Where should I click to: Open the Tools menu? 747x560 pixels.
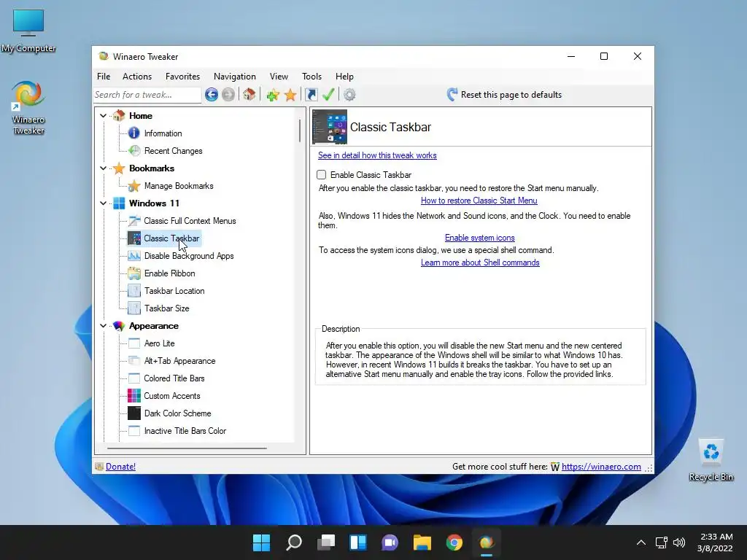click(x=311, y=76)
